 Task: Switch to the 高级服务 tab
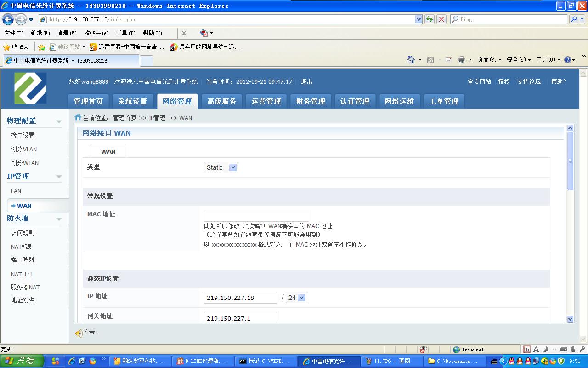pos(222,101)
